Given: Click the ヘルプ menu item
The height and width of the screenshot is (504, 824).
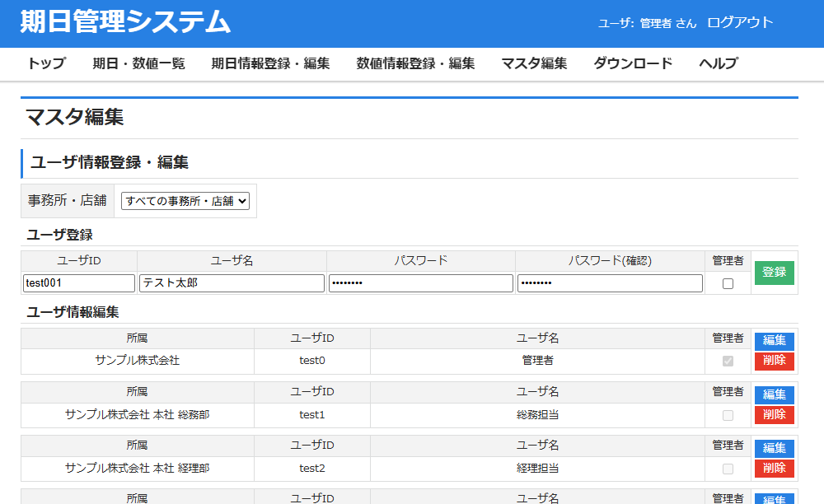Looking at the screenshot, I should [719, 63].
